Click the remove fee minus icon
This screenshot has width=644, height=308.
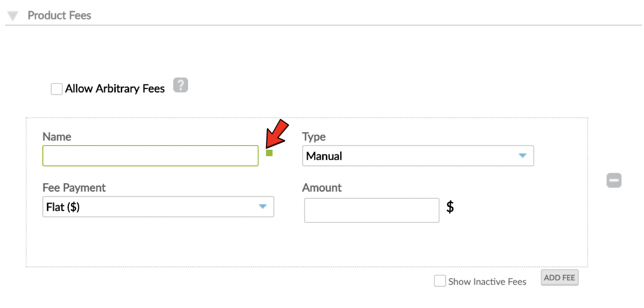(614, 180)
